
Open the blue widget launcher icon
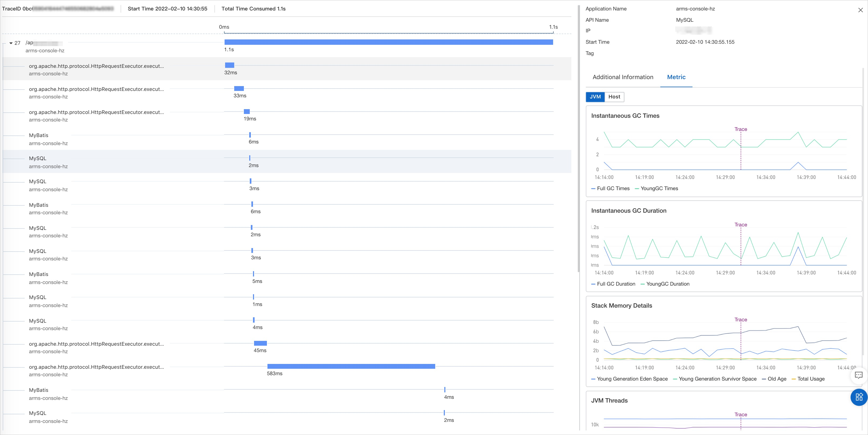point(859,397)
